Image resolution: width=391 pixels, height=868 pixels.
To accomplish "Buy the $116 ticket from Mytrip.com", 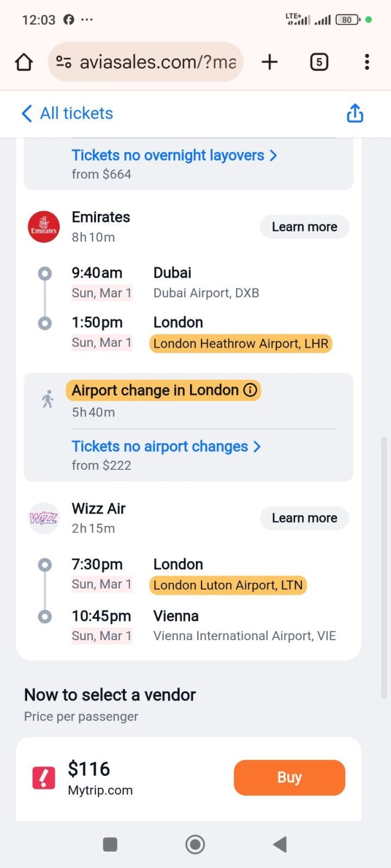I will tap(289, 777).
